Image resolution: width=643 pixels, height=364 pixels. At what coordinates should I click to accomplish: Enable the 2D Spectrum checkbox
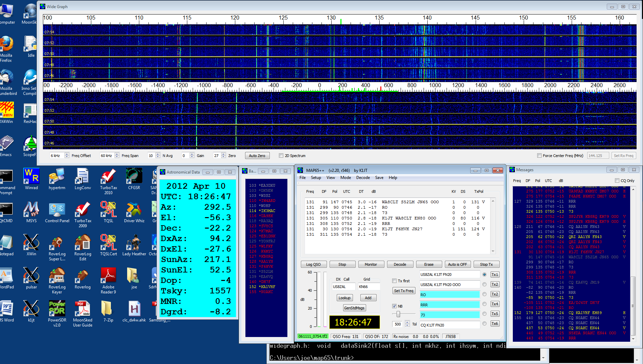[x=281, y=156]
